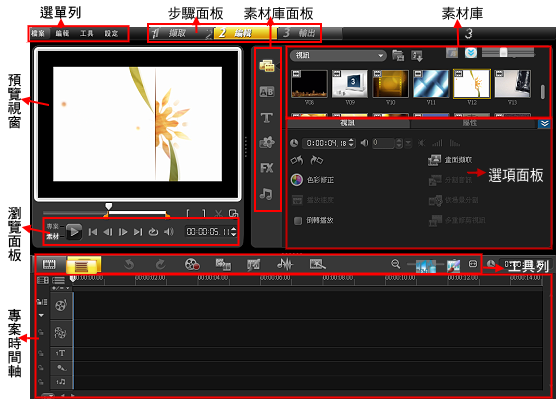Open the 編輯 menu in menu bar
The width and height of the screenshot is (556, 399).
click(x=62, y=33)
